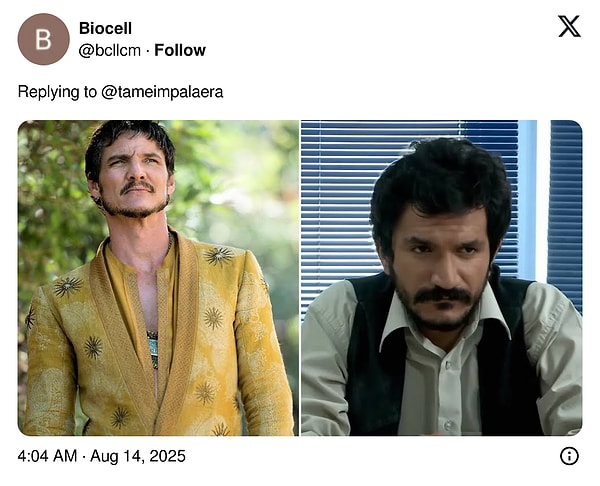View the photo of the man in a yellow robe
Screen dimensions: 600x486
pos(158,278)
